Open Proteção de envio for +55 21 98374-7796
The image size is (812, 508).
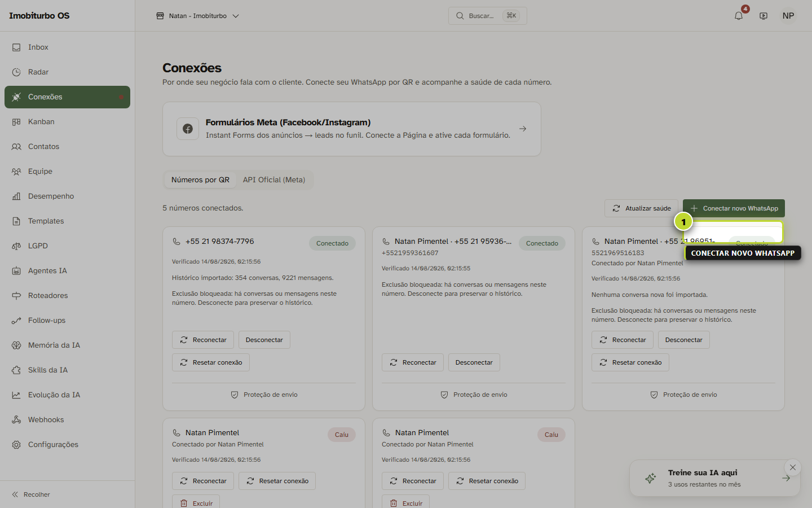pyautogui.click(x=264, y=395)
